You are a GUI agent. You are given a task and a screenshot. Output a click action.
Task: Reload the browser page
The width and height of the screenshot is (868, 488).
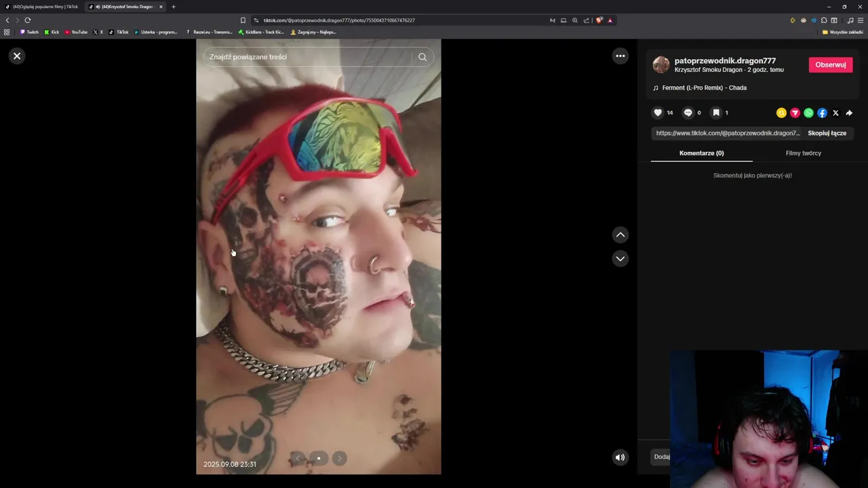(x=27, y=20)
